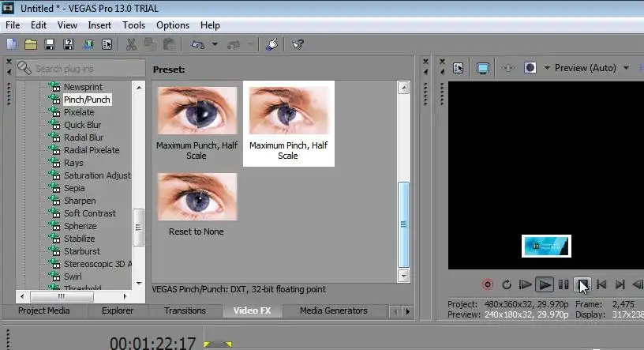
Task: Select the Starburst plug-in
Action: [82, 251]
